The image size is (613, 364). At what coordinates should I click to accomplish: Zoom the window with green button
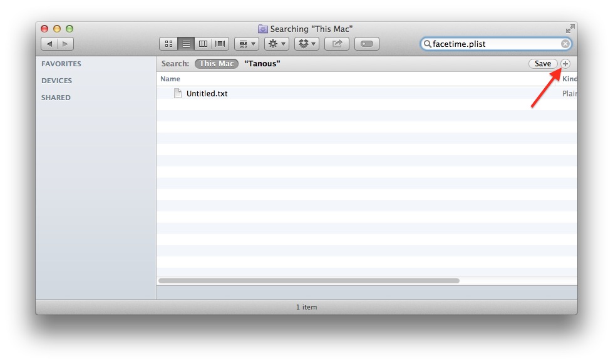(70, 29)
